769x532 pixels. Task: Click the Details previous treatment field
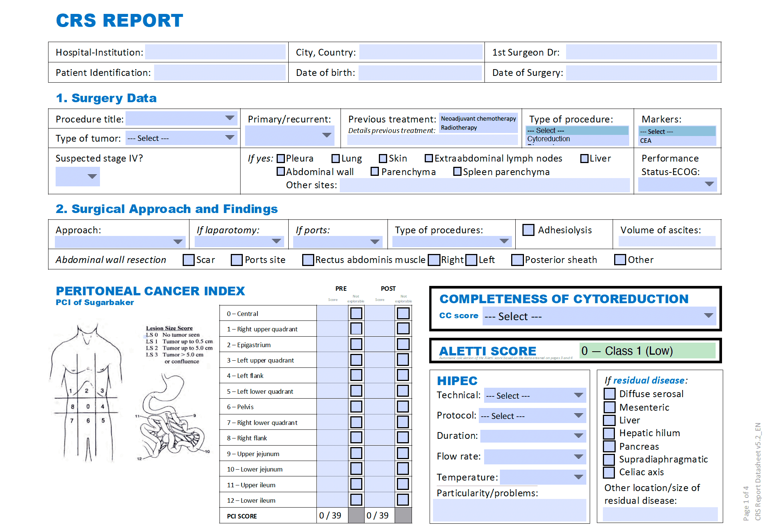[432, 140]
